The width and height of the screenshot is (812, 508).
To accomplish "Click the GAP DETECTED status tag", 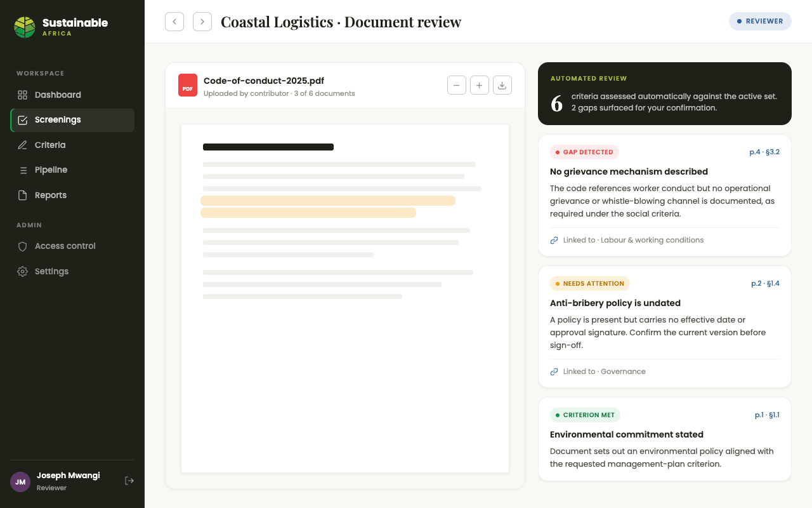I will pos(584,152).
